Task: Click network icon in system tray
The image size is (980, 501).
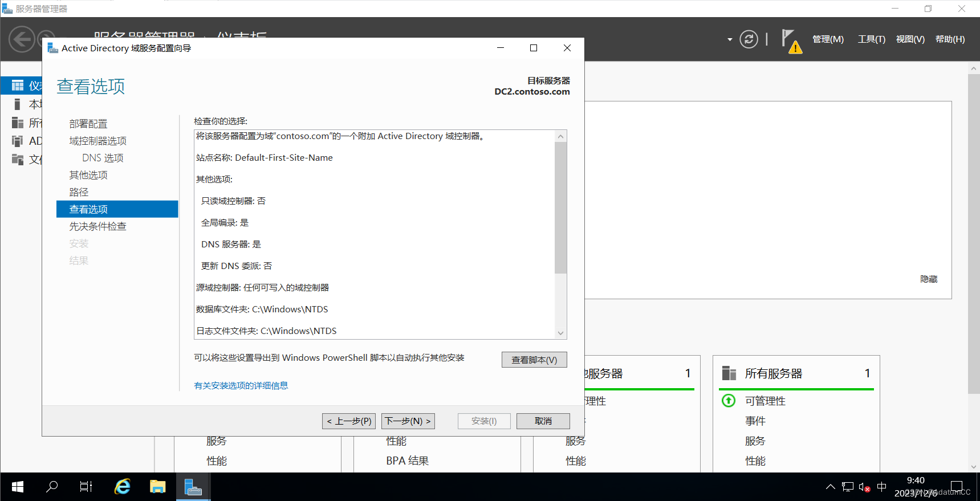Action: point(848,487)
